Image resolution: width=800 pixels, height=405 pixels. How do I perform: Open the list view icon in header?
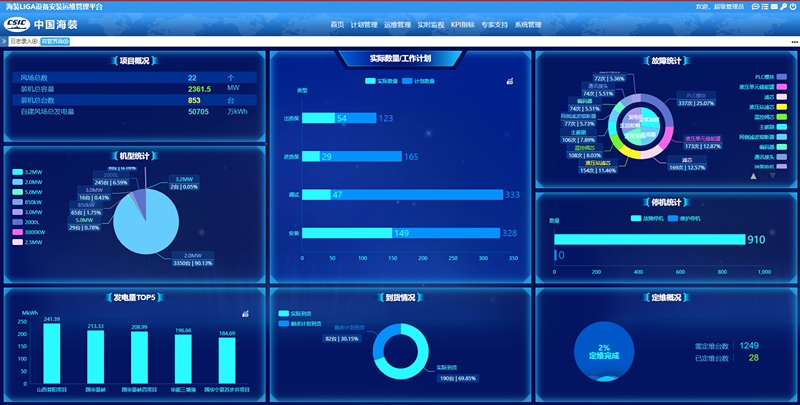tap(764, 7)
